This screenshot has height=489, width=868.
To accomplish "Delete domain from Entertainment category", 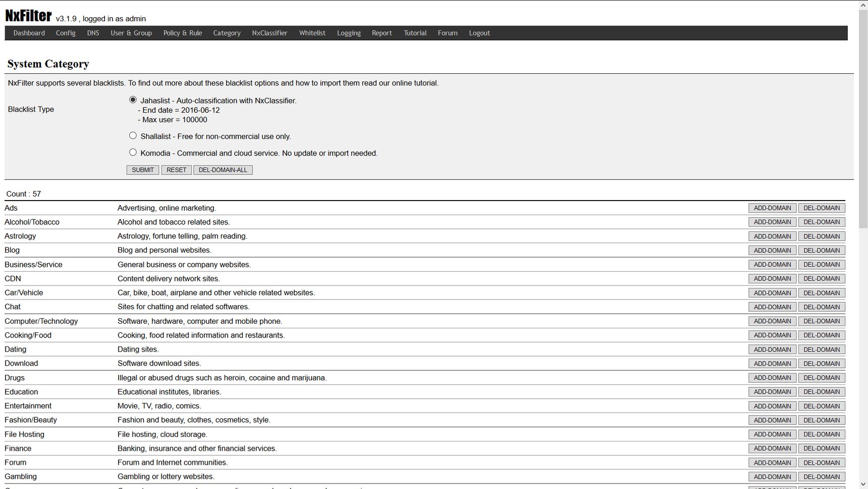I will click(822, 406).
